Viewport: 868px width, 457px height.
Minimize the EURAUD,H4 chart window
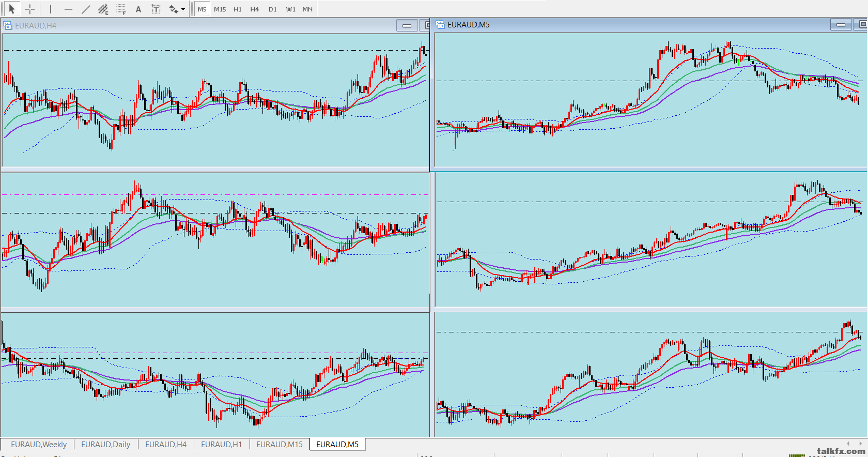[x=407, y=25]
